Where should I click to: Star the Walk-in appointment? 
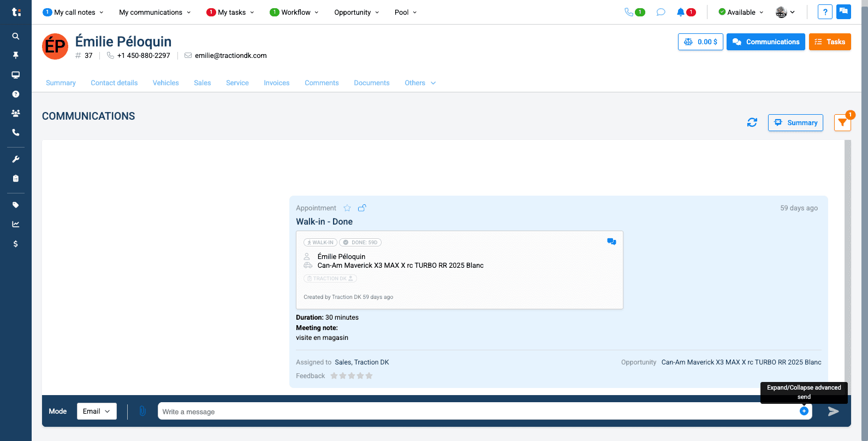pos(347,208)
